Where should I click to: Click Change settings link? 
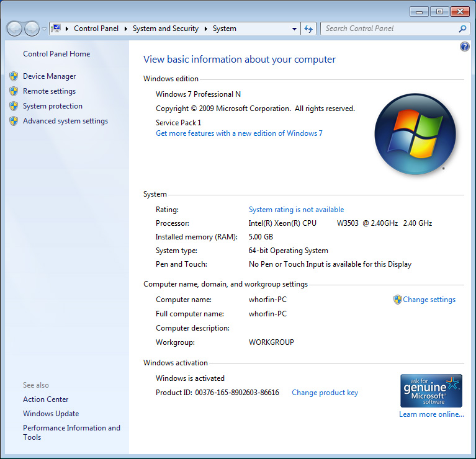point(429,300)
